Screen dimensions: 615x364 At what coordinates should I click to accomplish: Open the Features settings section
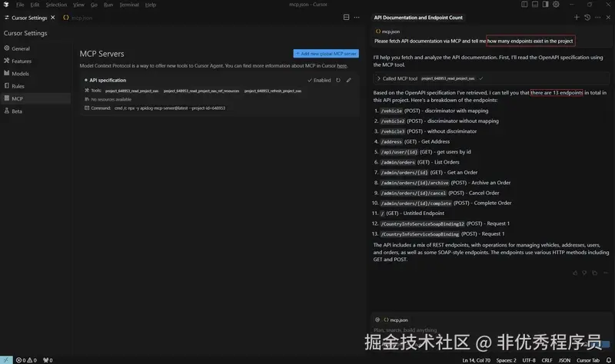[18, 61]
